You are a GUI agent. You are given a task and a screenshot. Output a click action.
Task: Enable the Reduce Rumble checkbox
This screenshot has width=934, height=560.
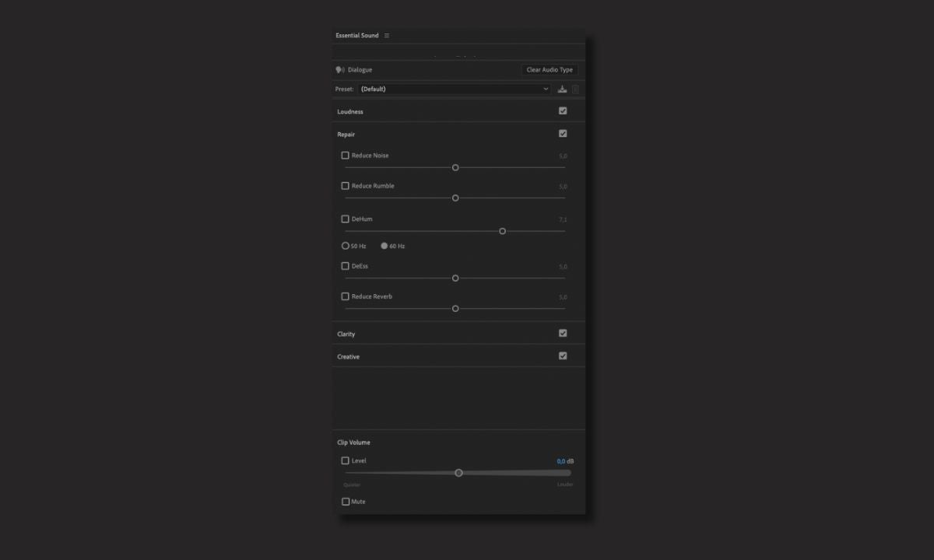346,186
